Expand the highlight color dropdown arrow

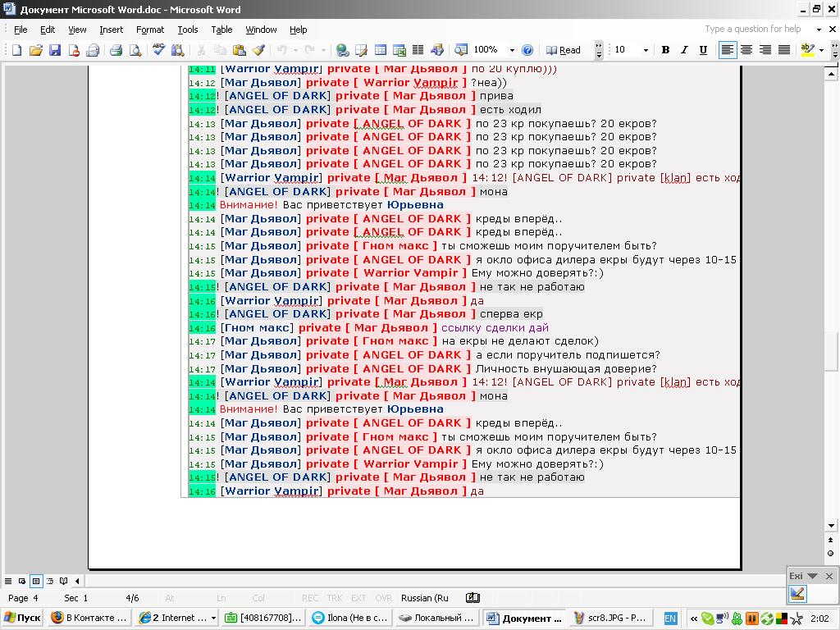pos(821,50)
